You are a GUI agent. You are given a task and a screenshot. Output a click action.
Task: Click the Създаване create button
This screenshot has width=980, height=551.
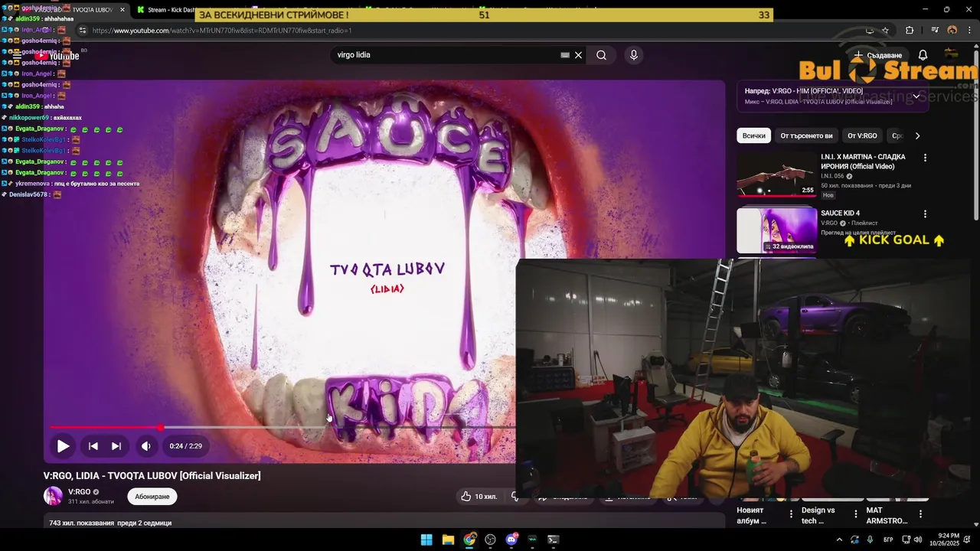[878, 55]
